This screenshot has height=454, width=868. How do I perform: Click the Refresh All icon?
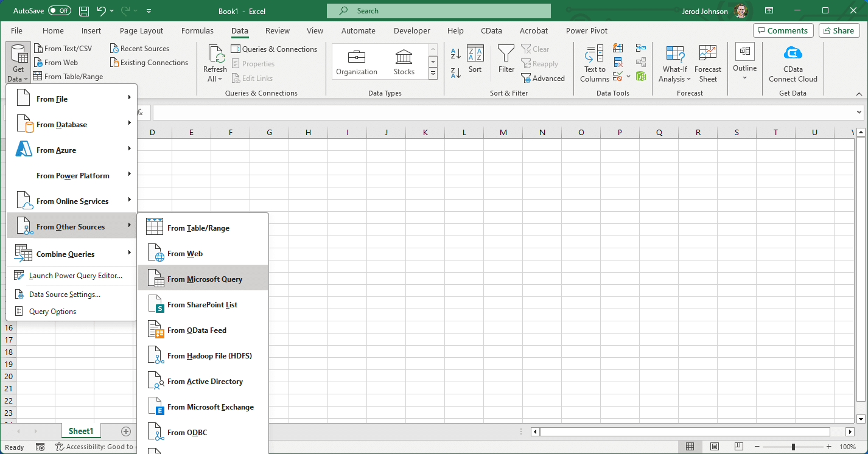(215, 55)
